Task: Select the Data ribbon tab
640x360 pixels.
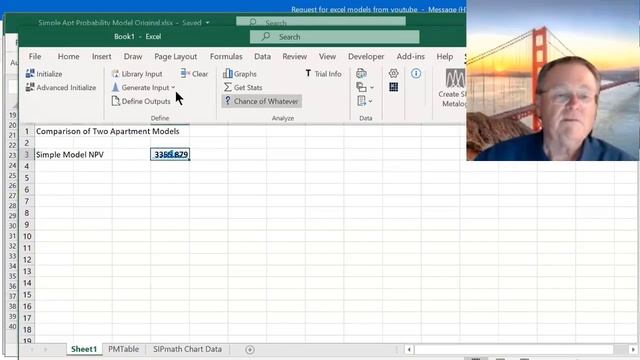Action: pyautogui.click(x=262, y=56)
